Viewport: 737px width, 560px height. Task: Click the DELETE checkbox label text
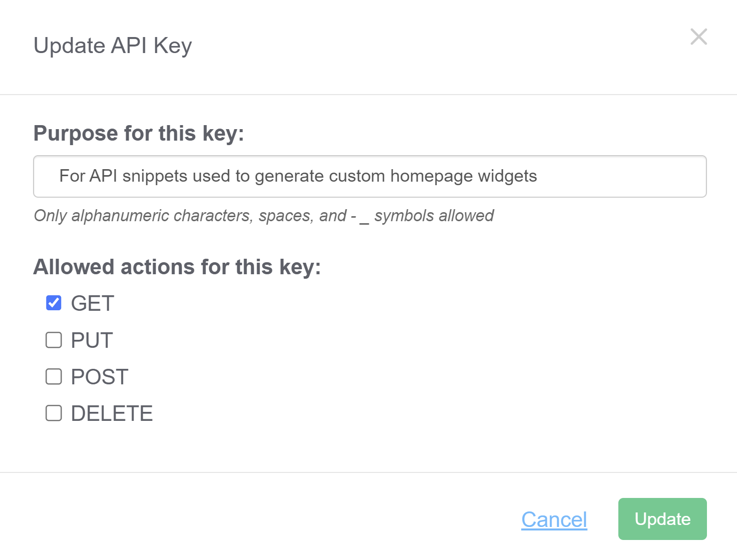112,413
